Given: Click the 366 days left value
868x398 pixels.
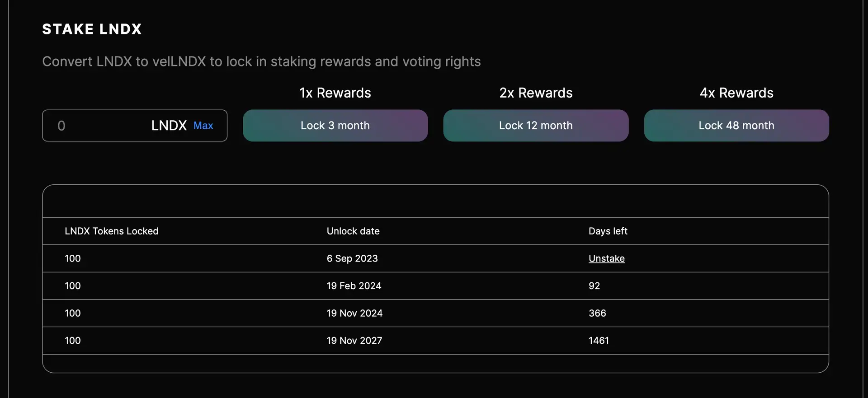Looking at the screenshot, I should [597, 313].
